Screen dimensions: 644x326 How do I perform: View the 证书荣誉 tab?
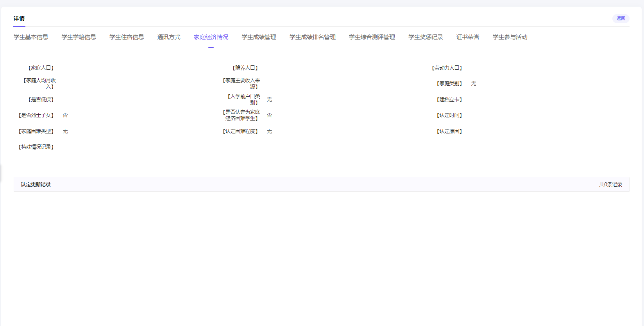click(x=468, y=37)
